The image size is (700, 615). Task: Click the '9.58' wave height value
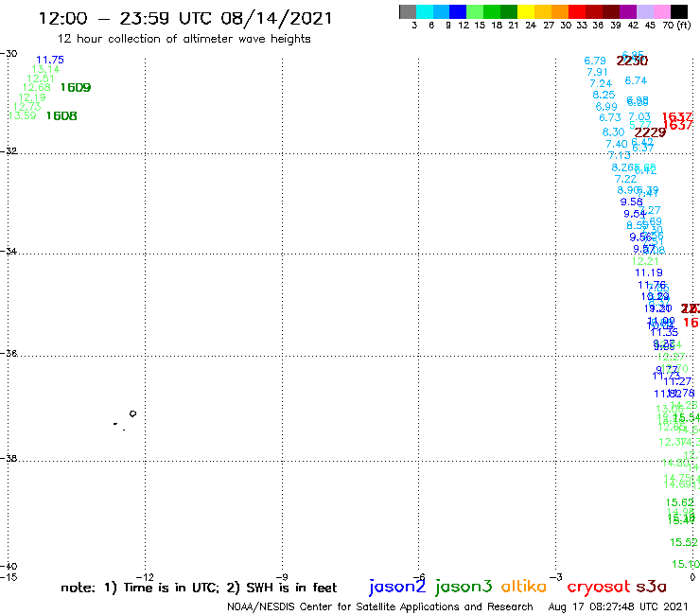(x=631, y=202)
